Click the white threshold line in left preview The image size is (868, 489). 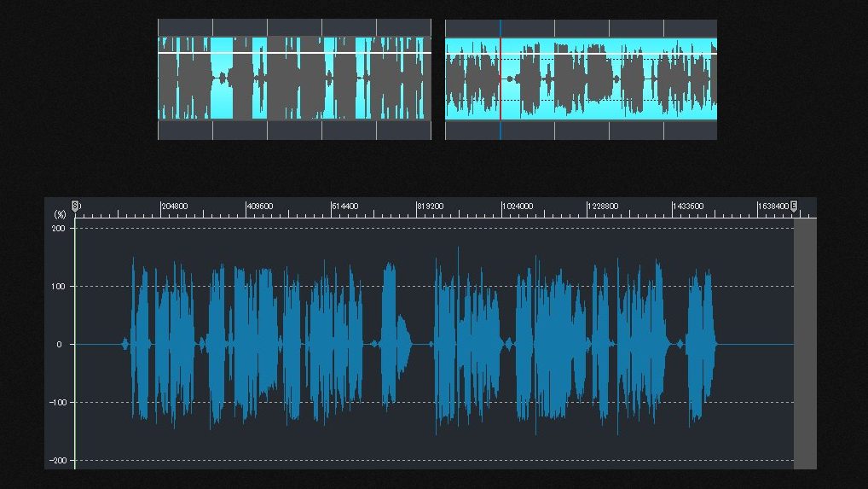tap(294, 53)
